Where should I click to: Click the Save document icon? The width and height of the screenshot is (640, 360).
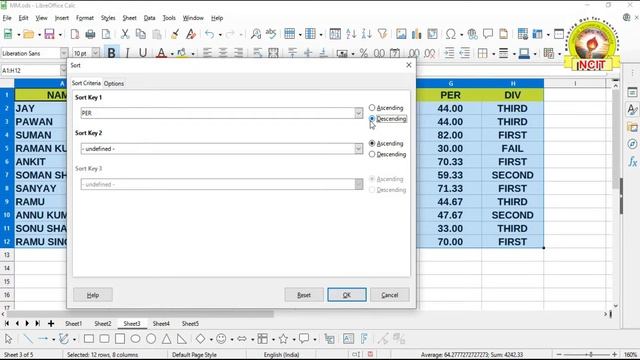coord(49,34)
